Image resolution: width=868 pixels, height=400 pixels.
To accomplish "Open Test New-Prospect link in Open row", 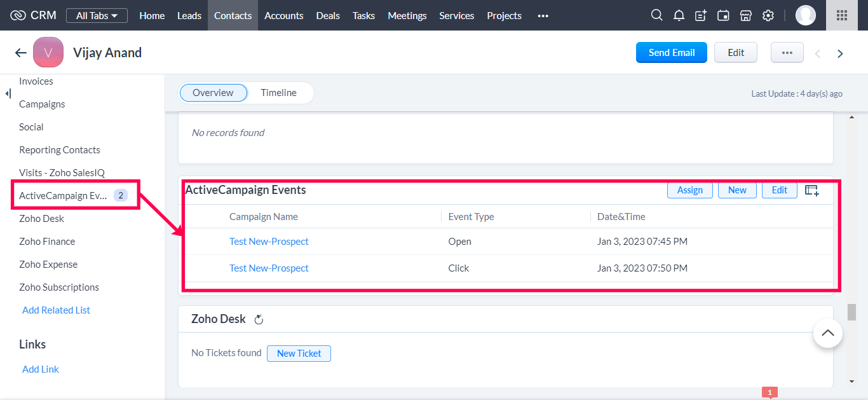I will coord(269,242).
